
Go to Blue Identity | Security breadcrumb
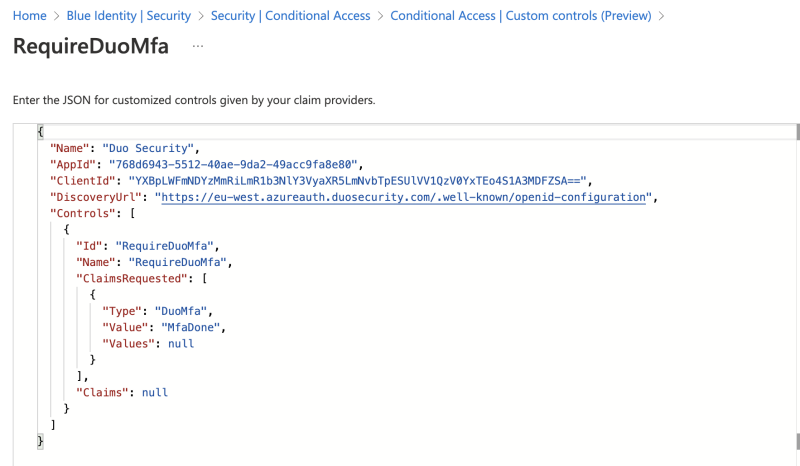[129, 16]
